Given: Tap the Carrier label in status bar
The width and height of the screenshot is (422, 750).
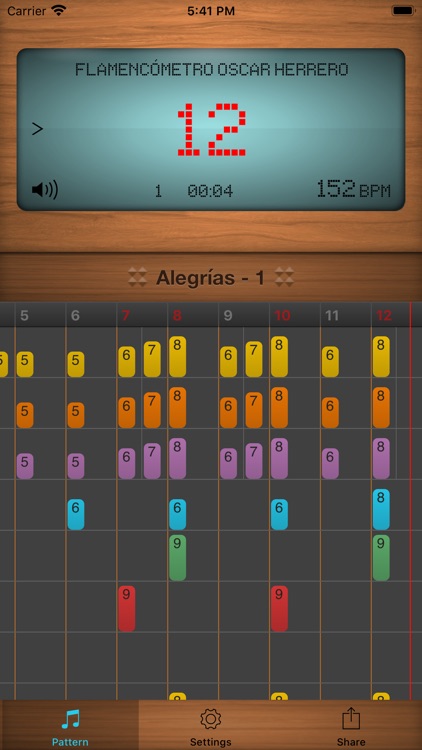Looking at the screenshot, I should pos(26,11).
